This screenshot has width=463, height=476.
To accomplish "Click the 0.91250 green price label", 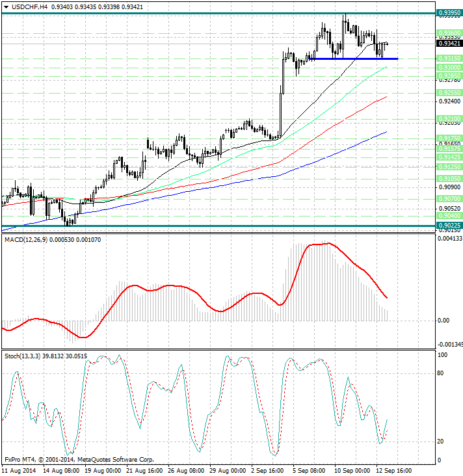I will click(x=449, y=167).
